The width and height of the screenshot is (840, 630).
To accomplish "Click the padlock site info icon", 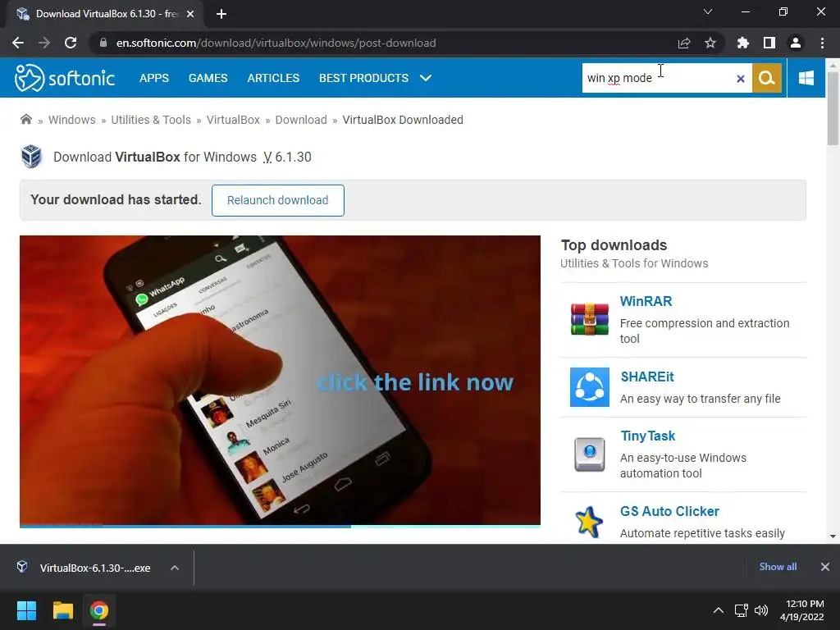I will 103,43.
